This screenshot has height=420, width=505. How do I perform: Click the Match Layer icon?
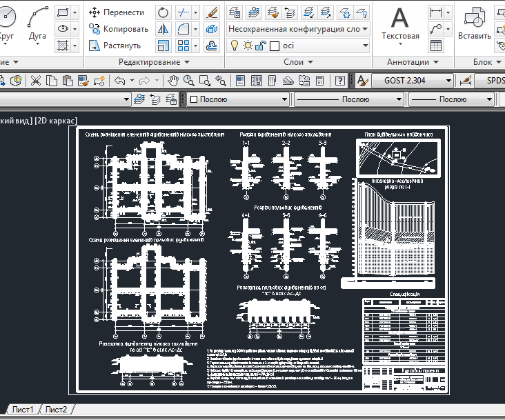(x=273, y=12)
